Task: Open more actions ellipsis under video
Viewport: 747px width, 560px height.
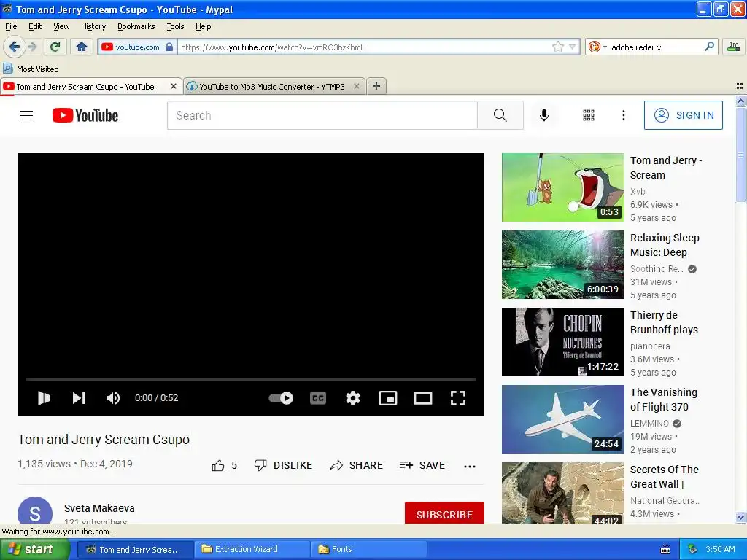Action: pos(470,466)
